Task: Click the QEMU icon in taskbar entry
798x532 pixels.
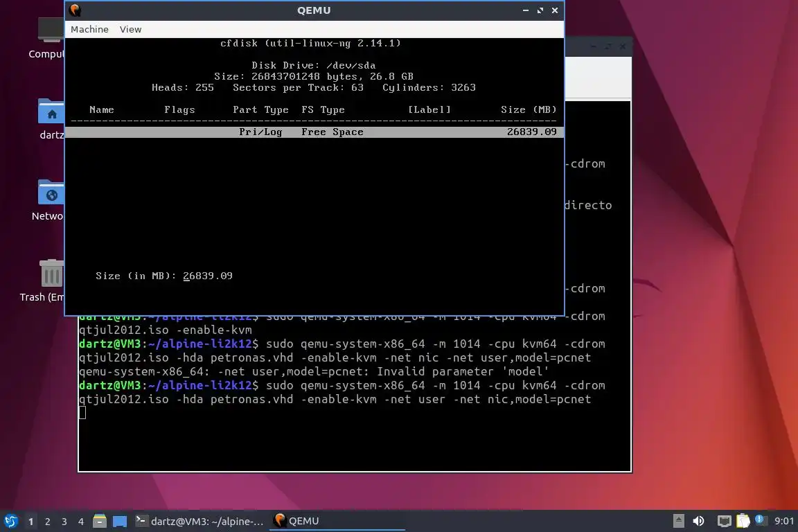Action: click(x=279, y=520)
